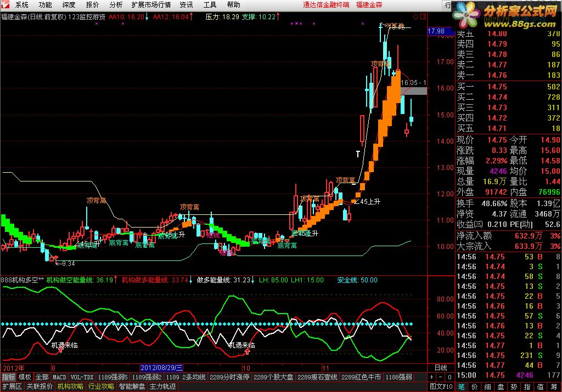Click the 净流入额 value 632.9万
This screenshot has width=562, height=392.
[x=527, y=236]
